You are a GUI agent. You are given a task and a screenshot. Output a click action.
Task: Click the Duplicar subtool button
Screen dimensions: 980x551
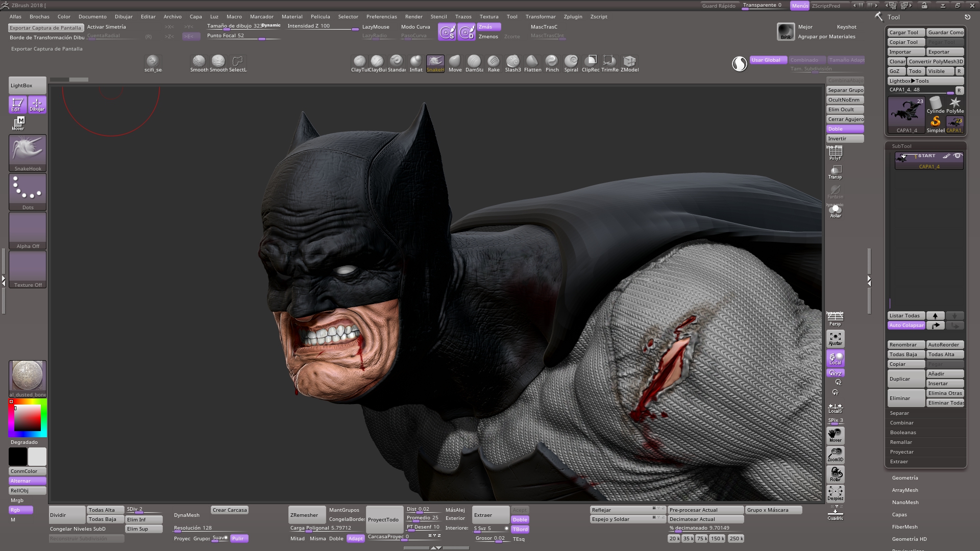(906, 379)
